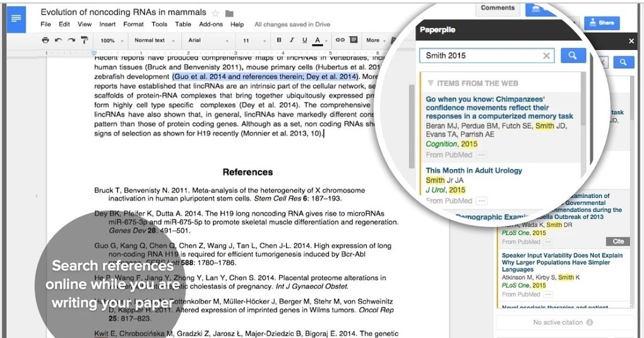Open the Normal text style dropdown
The width and height of the screenshot is (644, 338).
click(x=155, y=40)
